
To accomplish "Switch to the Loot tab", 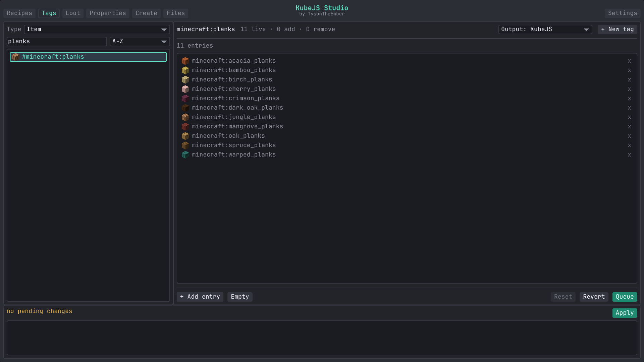I will (x=73, y=13).
